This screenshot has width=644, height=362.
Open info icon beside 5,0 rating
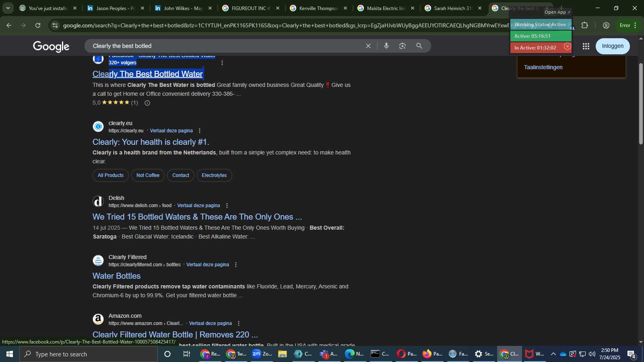[147, 103]
